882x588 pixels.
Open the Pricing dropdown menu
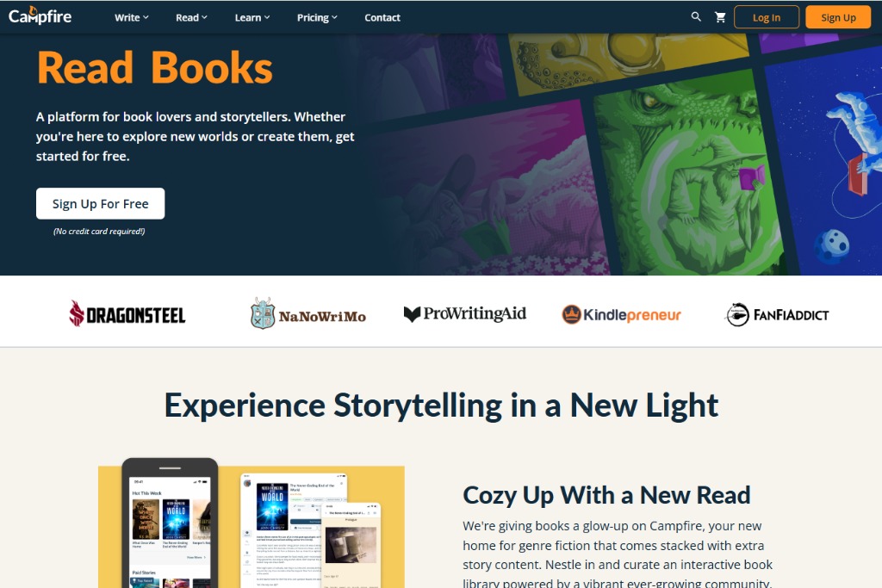[317, 17]
